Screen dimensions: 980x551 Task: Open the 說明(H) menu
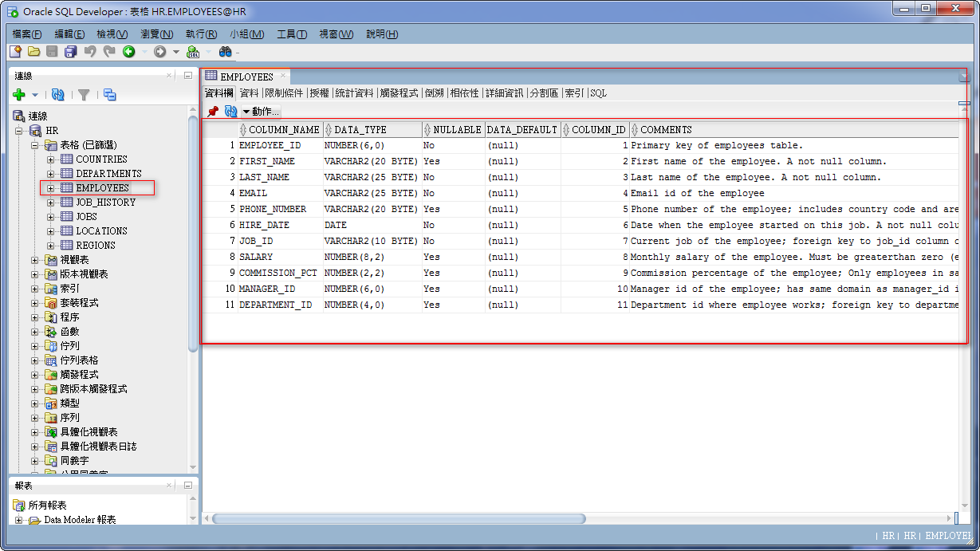point(382,34)
